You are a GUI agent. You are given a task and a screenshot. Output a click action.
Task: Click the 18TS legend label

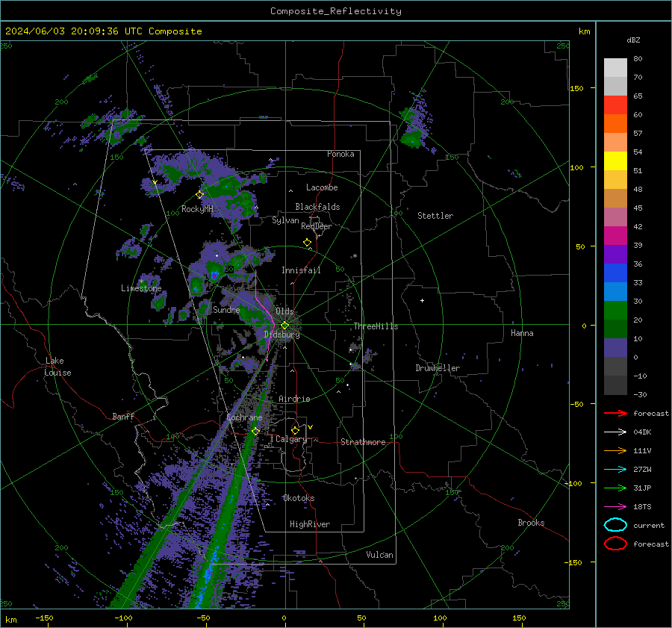642,507
